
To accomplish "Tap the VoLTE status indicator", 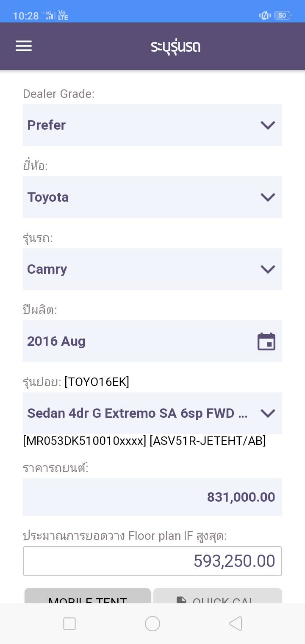I will 63,16.
